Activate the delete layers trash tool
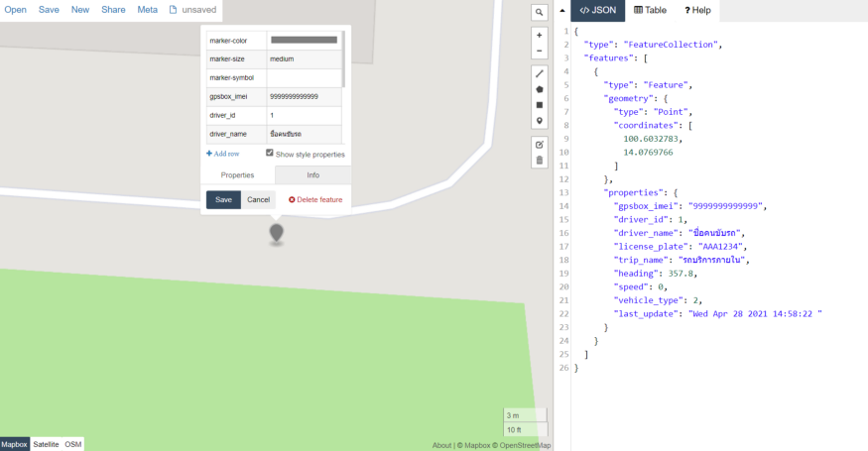This screenshot has height=451, width=868. [540, 161]
